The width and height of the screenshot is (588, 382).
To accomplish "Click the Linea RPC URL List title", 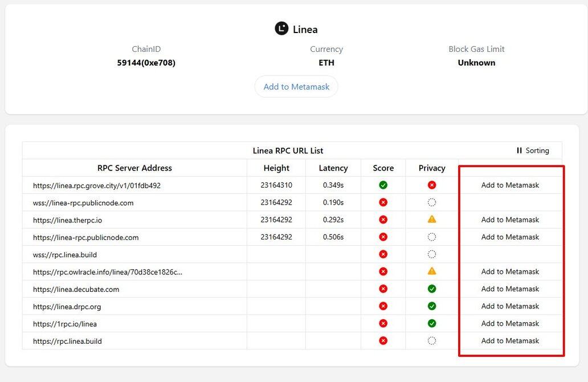I will pyautogui.click(x=288, y=151).
